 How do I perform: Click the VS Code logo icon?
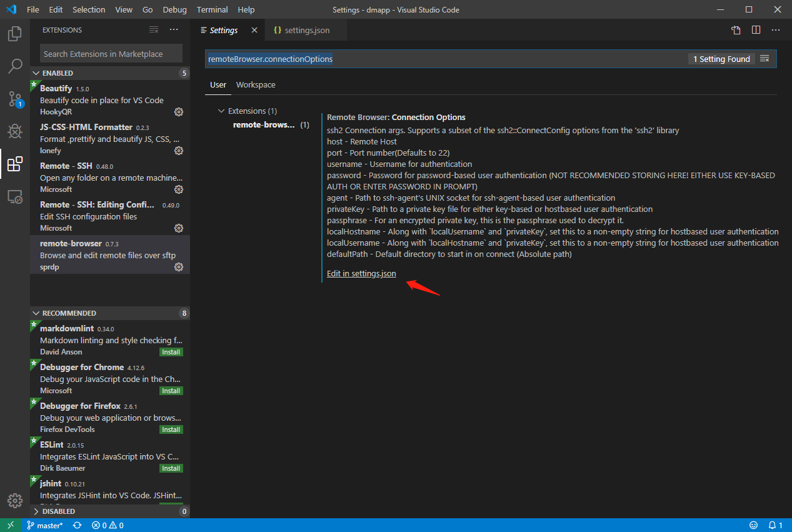click(x=11, y=10)
